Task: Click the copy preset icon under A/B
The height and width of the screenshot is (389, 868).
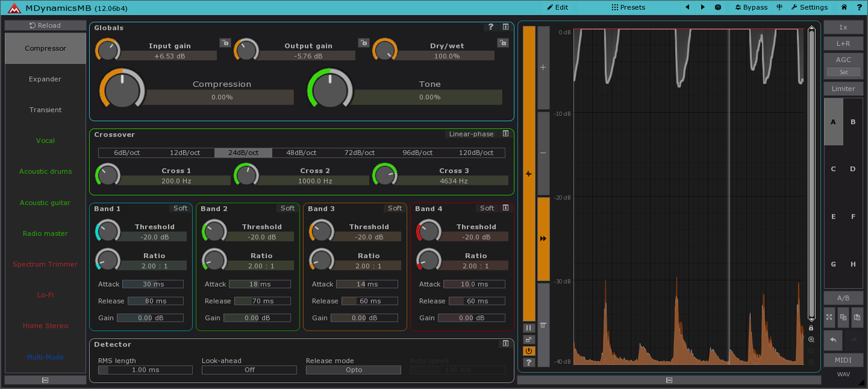Action: (843, 317)
